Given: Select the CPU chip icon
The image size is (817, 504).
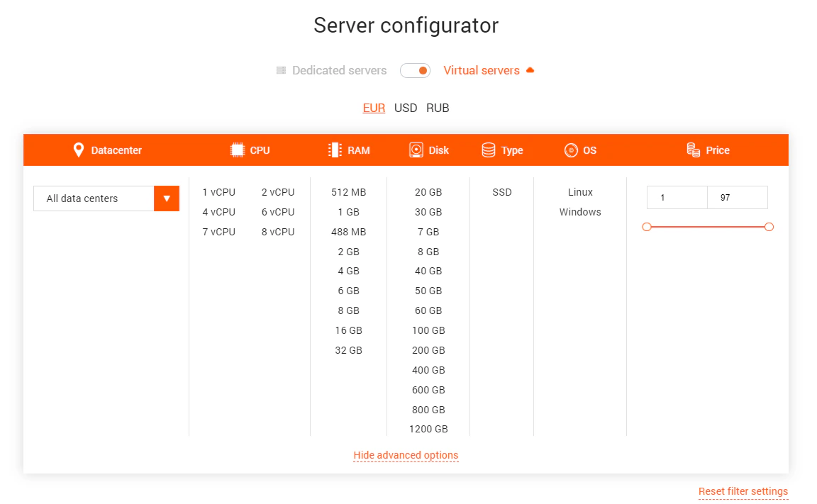Looking at the screenshot, I should tap(237, 150).
